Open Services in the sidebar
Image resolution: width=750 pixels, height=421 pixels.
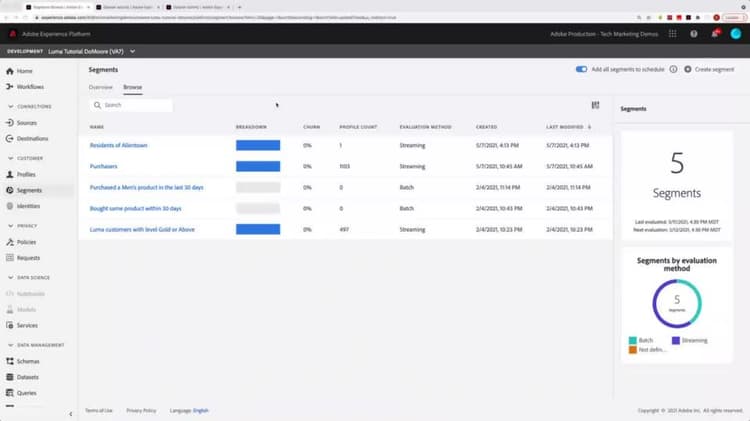(x=22, y=325)
